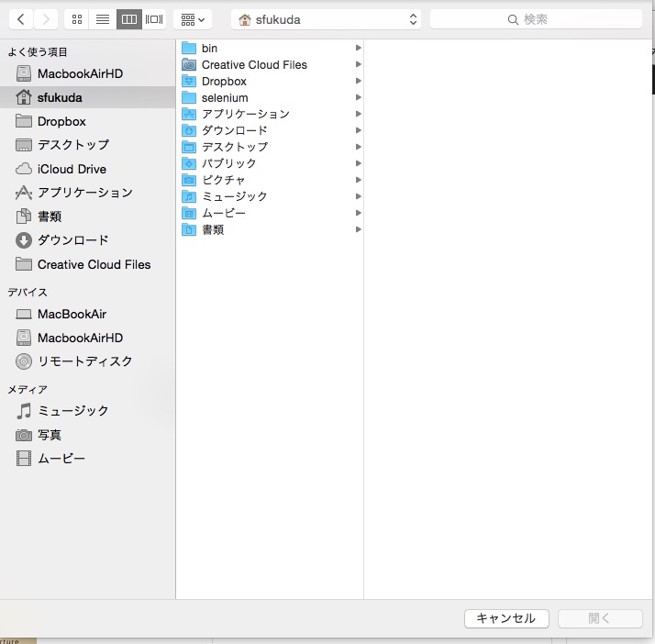Open ミュージック under メディア

(x=88, y=411)
